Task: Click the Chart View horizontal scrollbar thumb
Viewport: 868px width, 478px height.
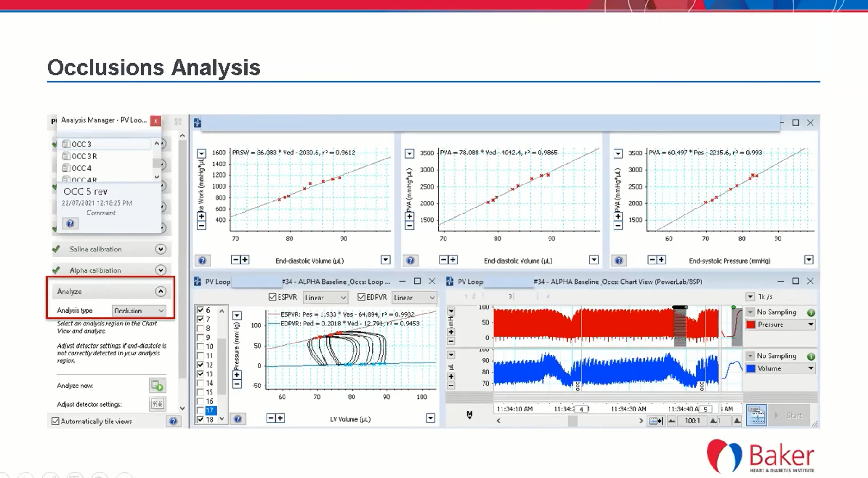Action: (x=573, y=421)
